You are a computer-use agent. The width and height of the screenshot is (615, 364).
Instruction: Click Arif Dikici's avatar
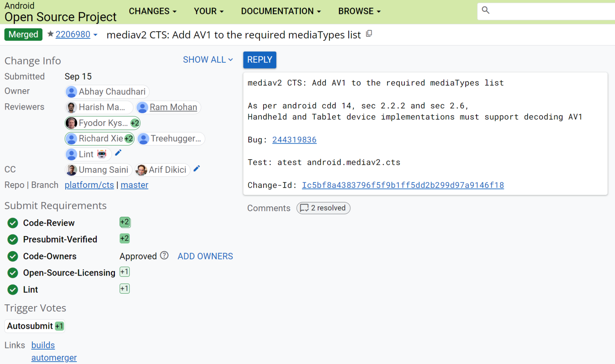[x=141, y=170]
